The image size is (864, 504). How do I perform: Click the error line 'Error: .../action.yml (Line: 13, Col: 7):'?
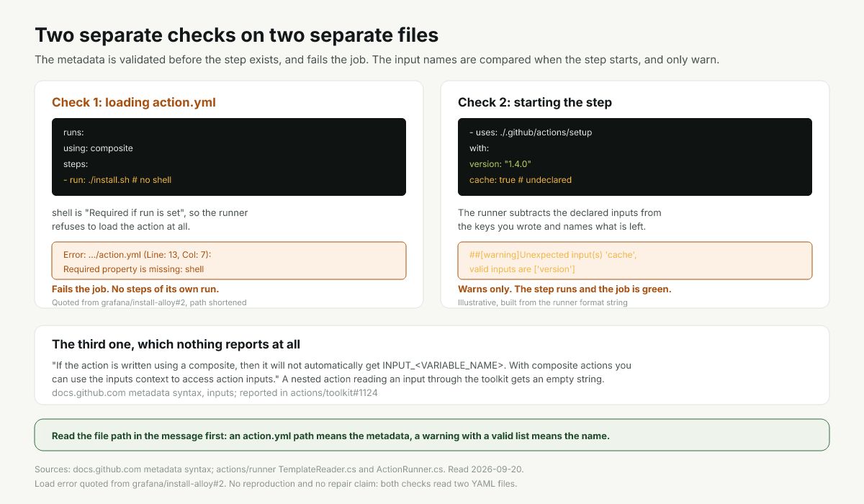137,255
